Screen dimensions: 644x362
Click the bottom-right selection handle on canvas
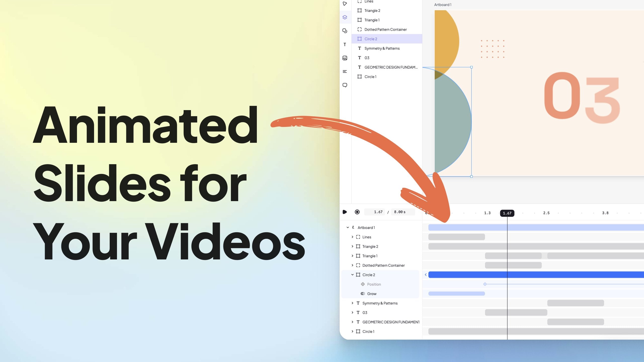click(x=471, y=176)
